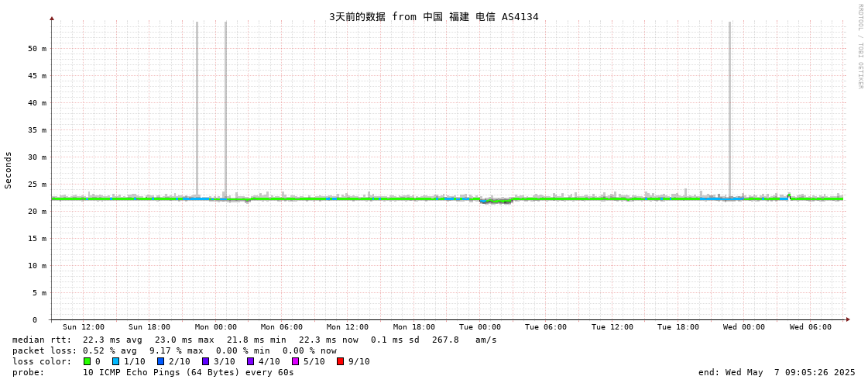The height and width of the screenshot is (383, 868).
Task: Click the '9.17 % max' packet loss value
Action: 177,351
